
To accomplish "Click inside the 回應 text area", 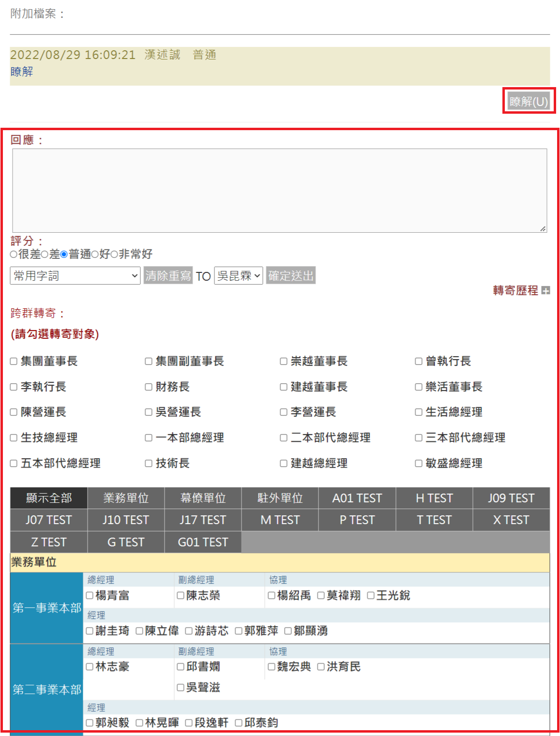I will [x=279, y=190].
